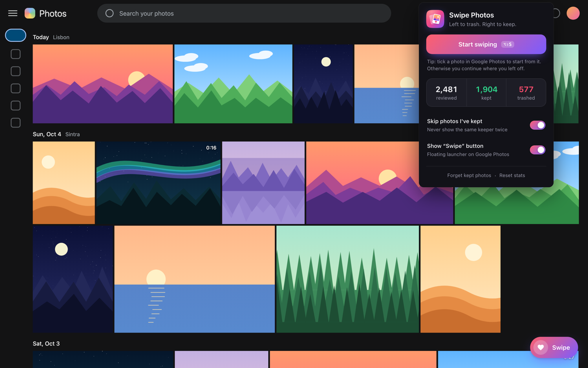Viewport: 588px width, 368px height.
Task: Click the tip text about ticking a photo
Action: (484, 65)
